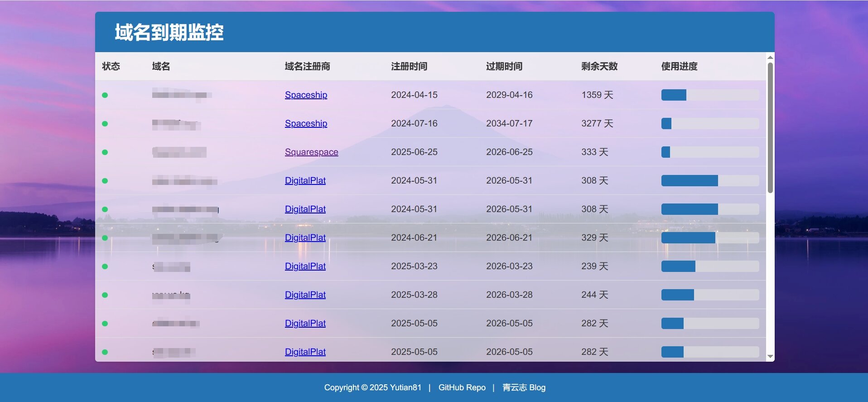Visit the 青云志 Blog footer link

524,387
